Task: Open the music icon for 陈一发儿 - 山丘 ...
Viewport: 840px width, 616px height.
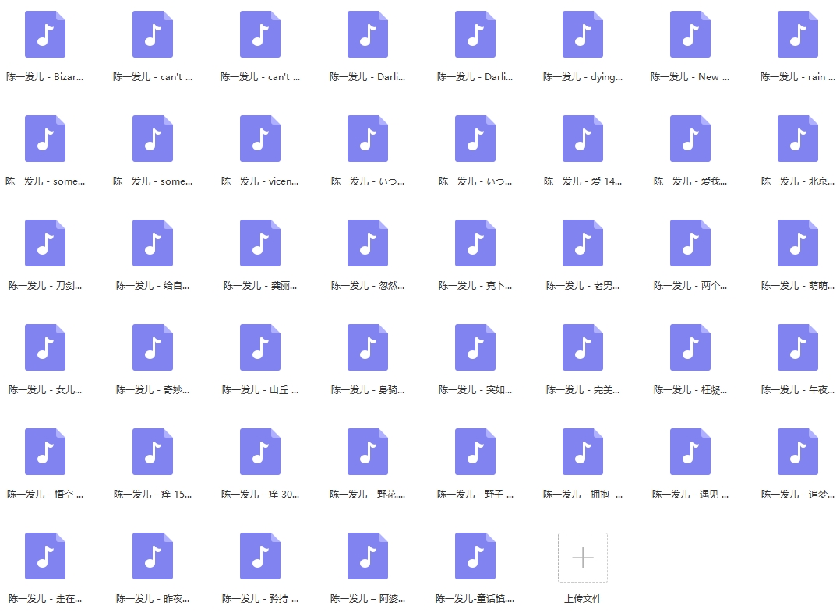Action: [260, 348]
